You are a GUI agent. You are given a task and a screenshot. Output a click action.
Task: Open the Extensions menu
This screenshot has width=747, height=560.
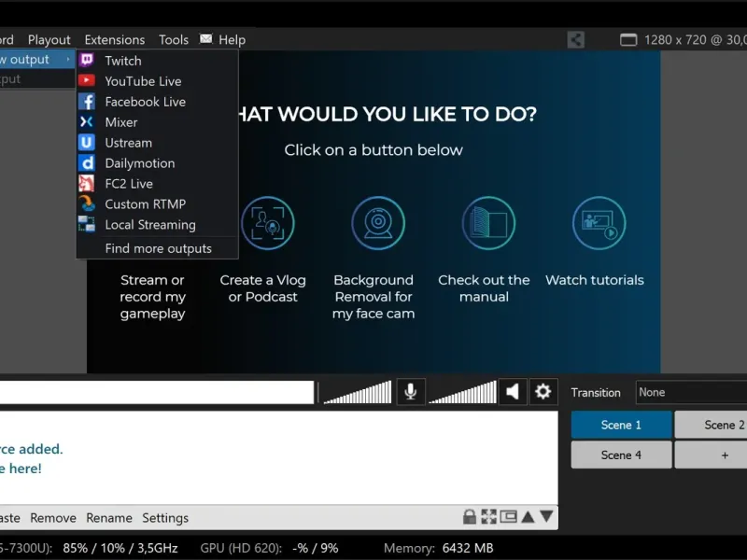click(115, 39)
